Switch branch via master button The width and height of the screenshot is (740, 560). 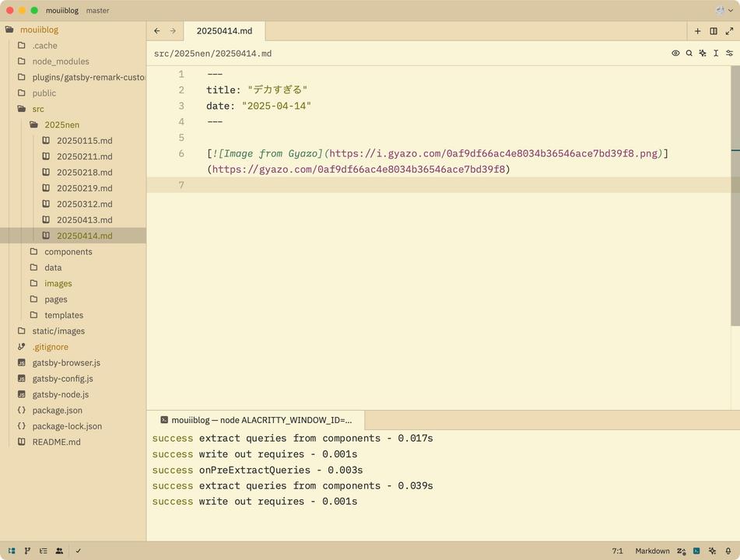pos(98,10)
